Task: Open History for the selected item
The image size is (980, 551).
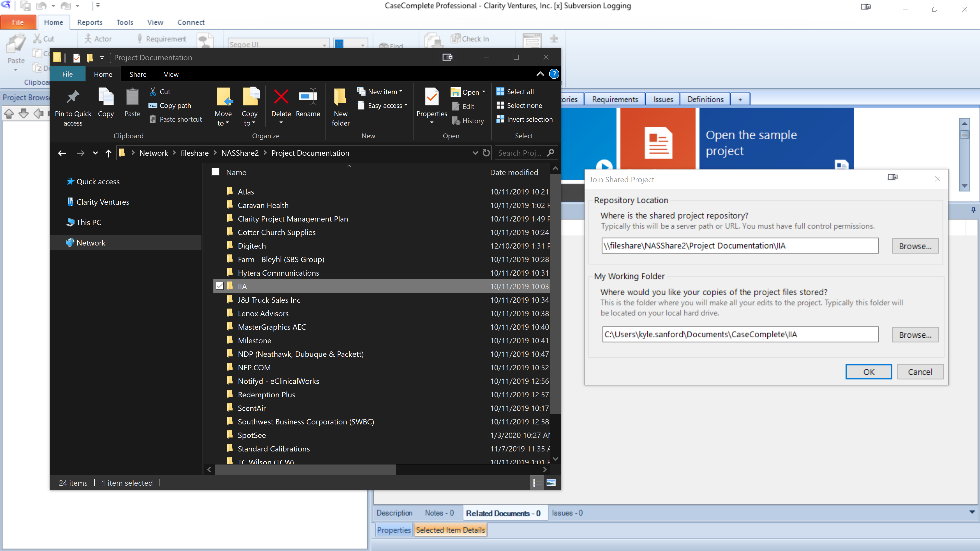Action: [468, 121]
